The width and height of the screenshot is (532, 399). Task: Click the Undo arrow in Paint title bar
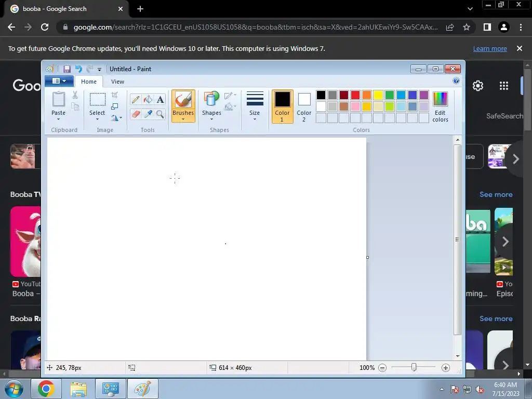click(78, 69)
